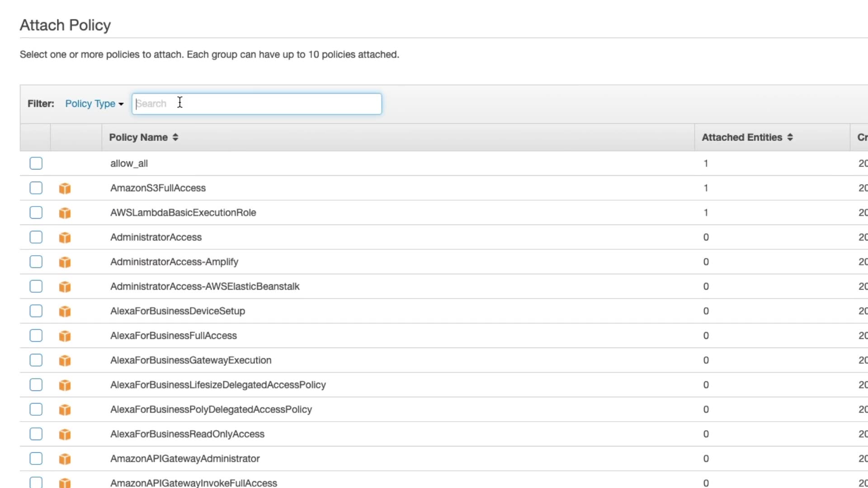Click the AWSLambdaBasicExecutionRole policy name
This screenshot has height=488, width=868.
coord(183,213)
